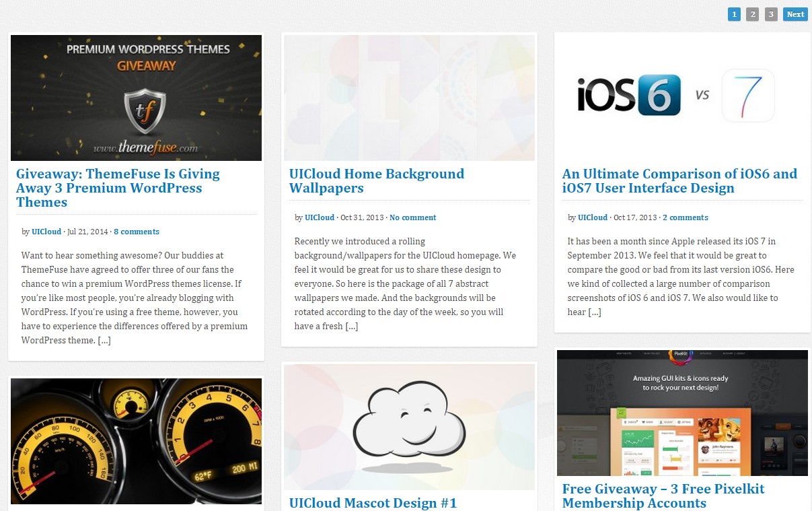Open the ThemeFuse Premium WordPress Themes giveaway title
This screenshot has width=812, height=511.
point(118,188)
